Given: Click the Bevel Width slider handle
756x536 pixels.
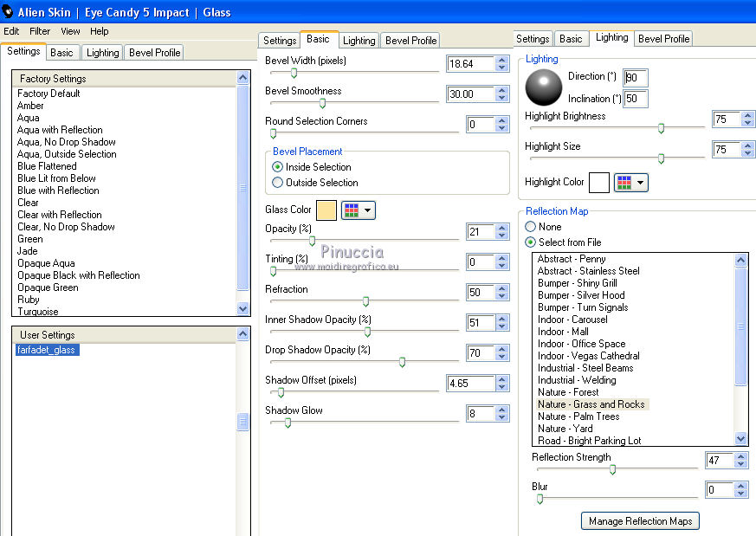Looking at the screenshot, I should 294,73.
